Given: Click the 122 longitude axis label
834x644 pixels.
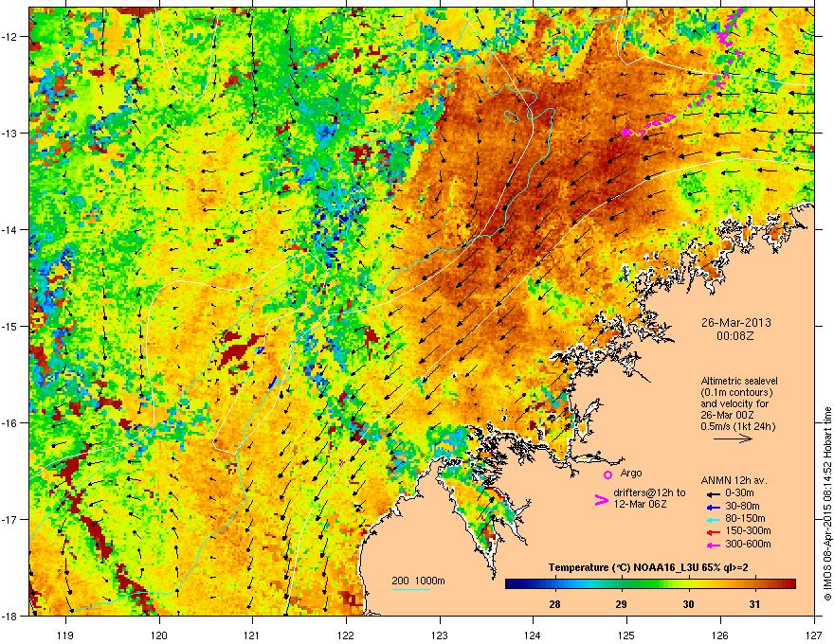Looking at the screenshot, I should point(346,635).
